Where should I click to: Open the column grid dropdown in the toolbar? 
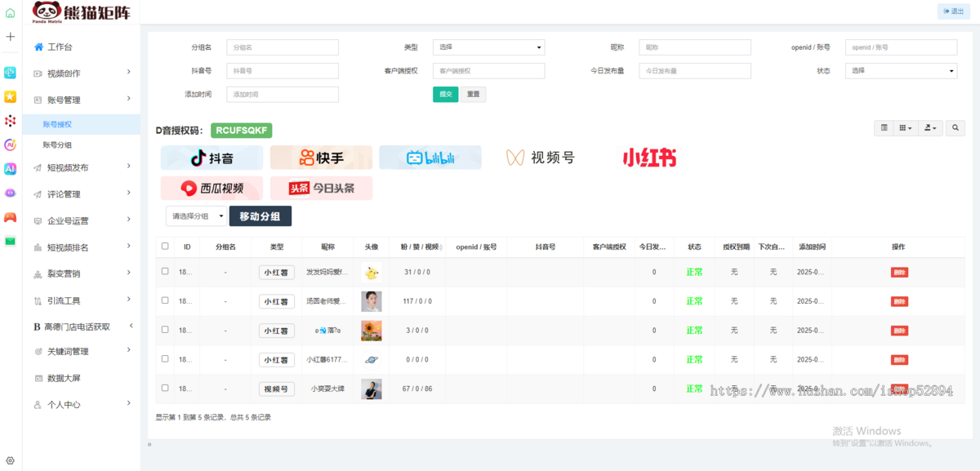(905, 128)
